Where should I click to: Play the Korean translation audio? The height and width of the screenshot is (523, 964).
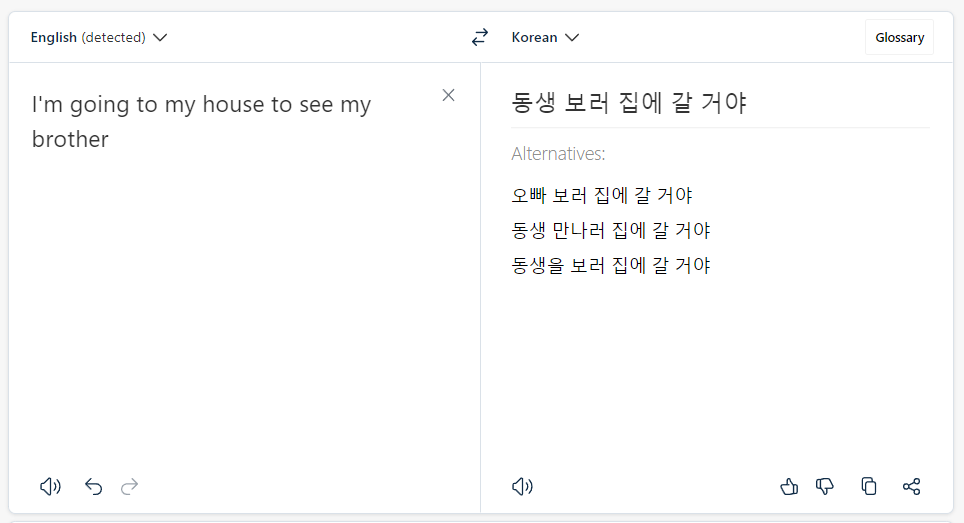(x=522, y=487)
